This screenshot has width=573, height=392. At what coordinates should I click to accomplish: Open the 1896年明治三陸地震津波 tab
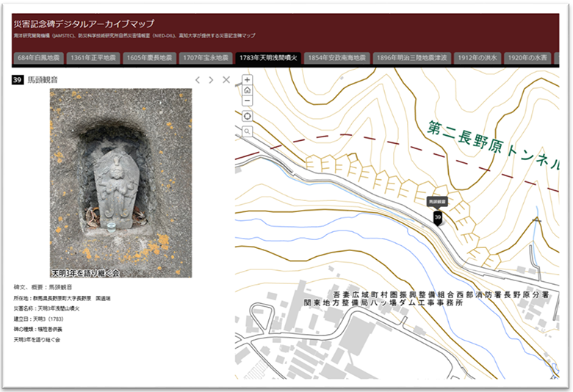411,57
